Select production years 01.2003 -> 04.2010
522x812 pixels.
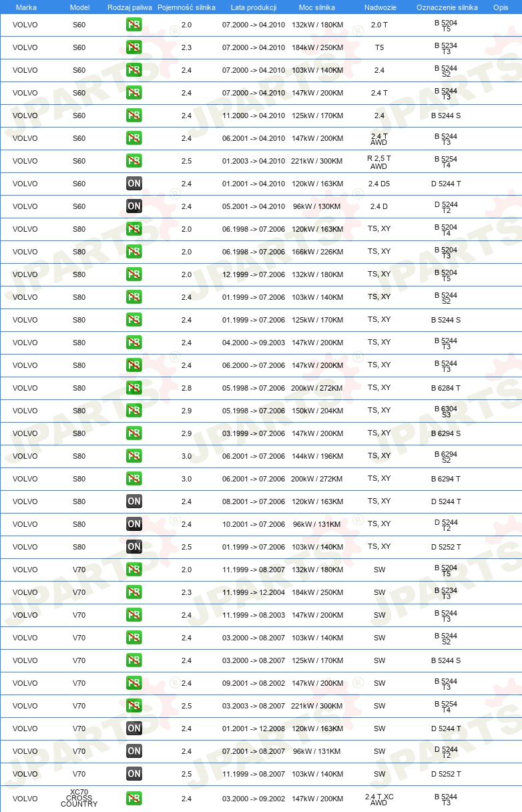pyautogui.click(x=254, y=161)
